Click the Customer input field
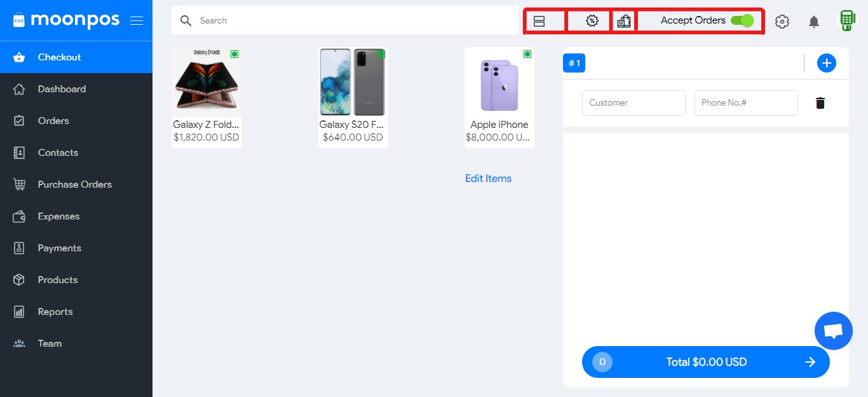Screen dimensions: 868x397 (x=634, y=103)
